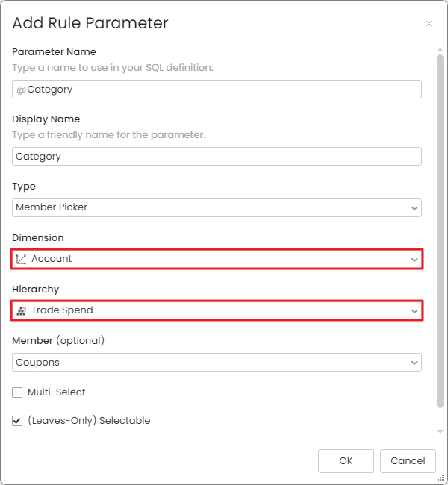Open the Member Picker type dropdown

coord(217,208)
